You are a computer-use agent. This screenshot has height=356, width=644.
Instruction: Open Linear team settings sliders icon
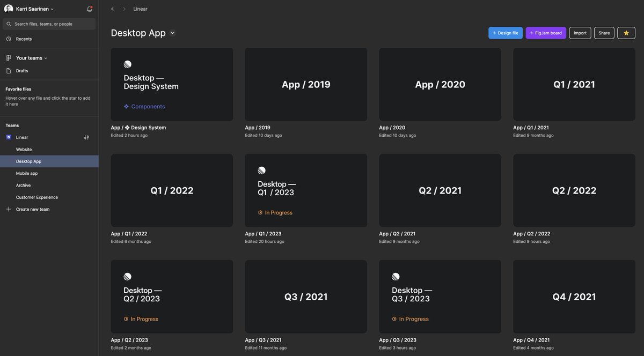click(x=86, y=137)
